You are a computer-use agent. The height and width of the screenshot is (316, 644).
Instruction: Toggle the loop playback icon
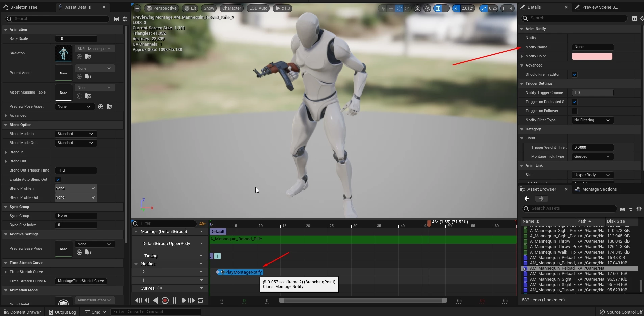(200, 300)
